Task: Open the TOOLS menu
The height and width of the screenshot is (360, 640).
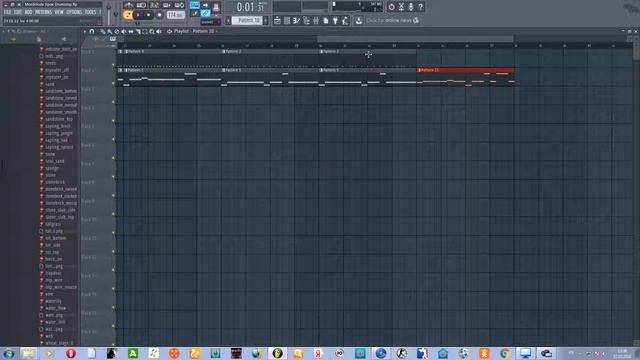Action: [x=90, y=12]
